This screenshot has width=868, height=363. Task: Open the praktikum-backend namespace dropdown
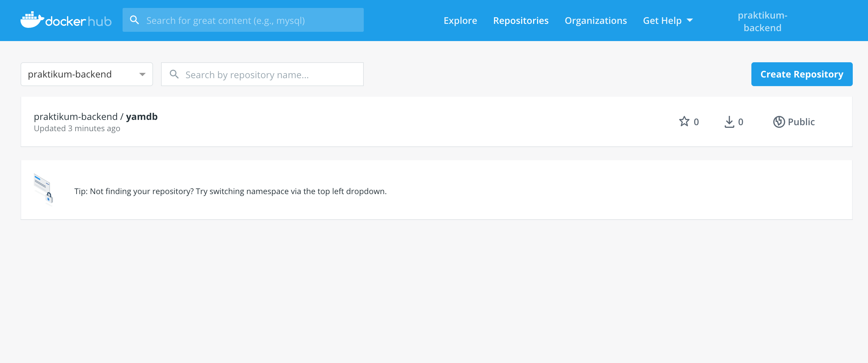(x=86, y=74)
